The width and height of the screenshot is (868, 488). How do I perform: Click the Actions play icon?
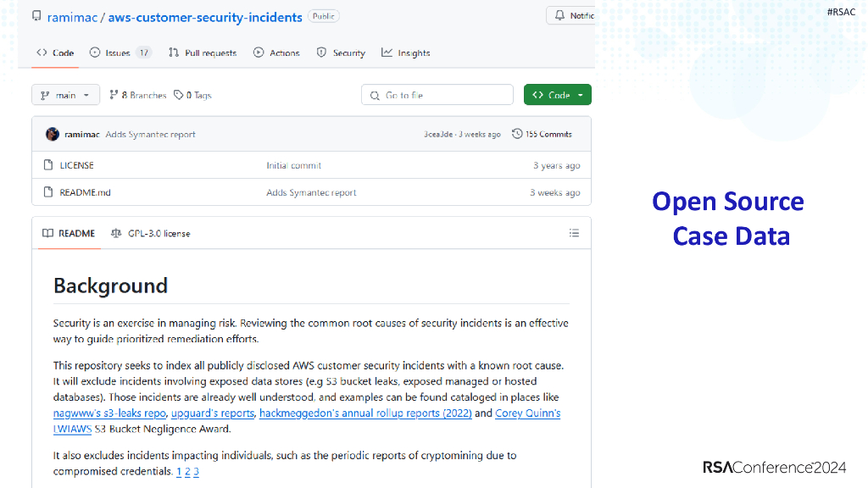tap(259, 53)
